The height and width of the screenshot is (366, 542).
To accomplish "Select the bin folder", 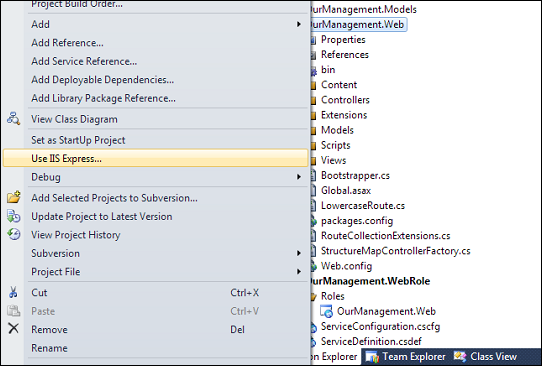I will (x=328, y=69).
